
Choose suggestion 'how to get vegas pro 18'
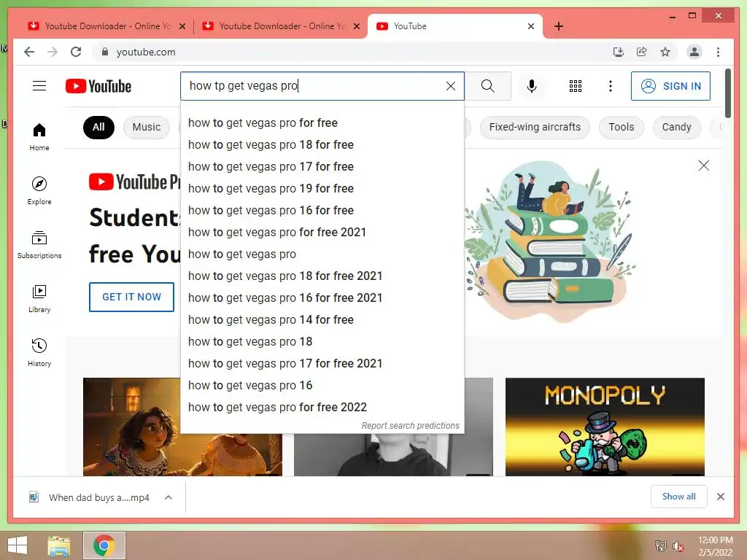click(322, 341)
